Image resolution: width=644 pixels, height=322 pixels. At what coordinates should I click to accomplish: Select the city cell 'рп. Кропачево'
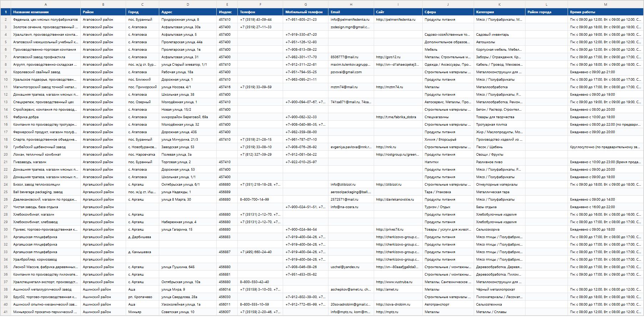coord(142,297)
